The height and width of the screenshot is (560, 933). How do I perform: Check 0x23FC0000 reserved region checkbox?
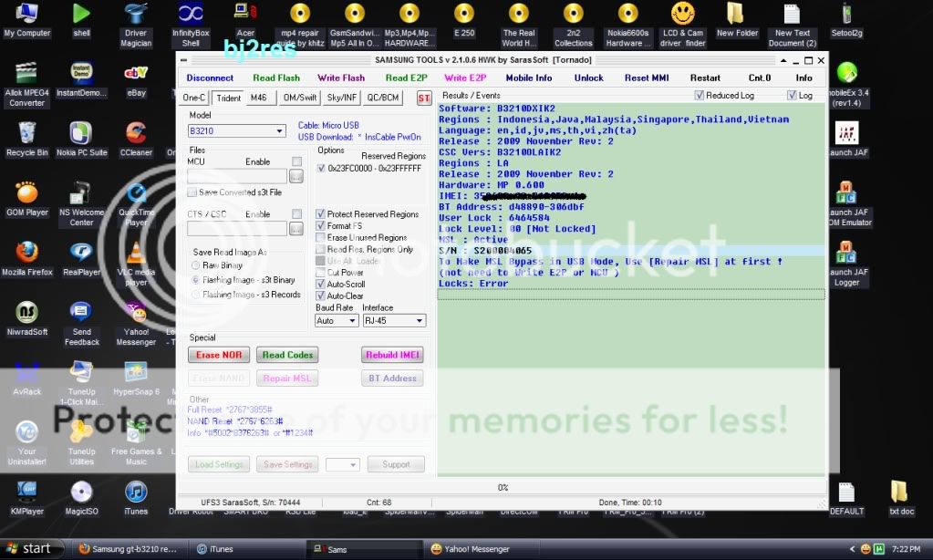pos(321,169)
